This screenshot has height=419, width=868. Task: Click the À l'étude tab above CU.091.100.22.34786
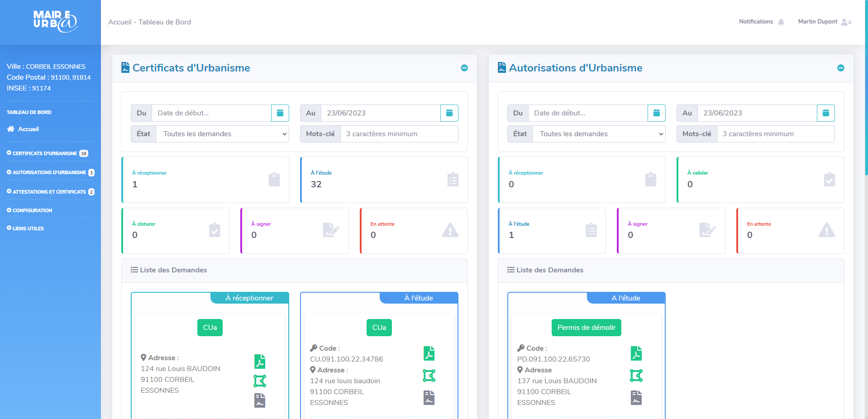(x=419, y=298)
